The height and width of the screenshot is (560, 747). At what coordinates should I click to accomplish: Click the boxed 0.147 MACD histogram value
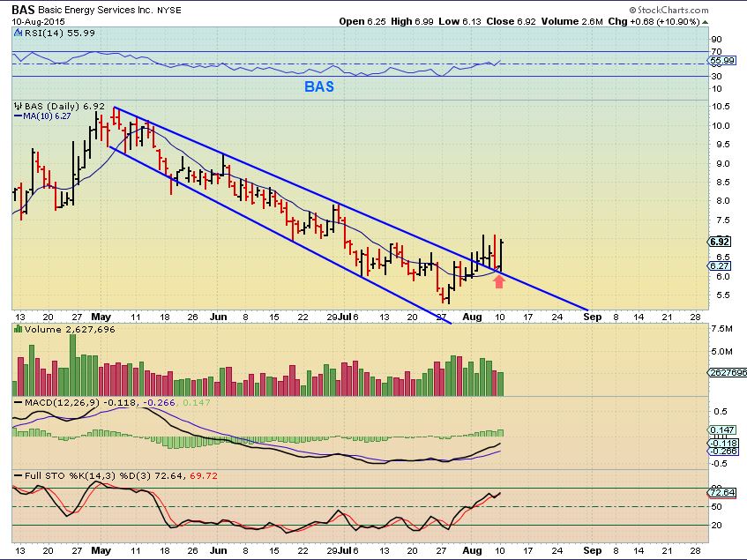pyautogui.click(x=722, y=429)
